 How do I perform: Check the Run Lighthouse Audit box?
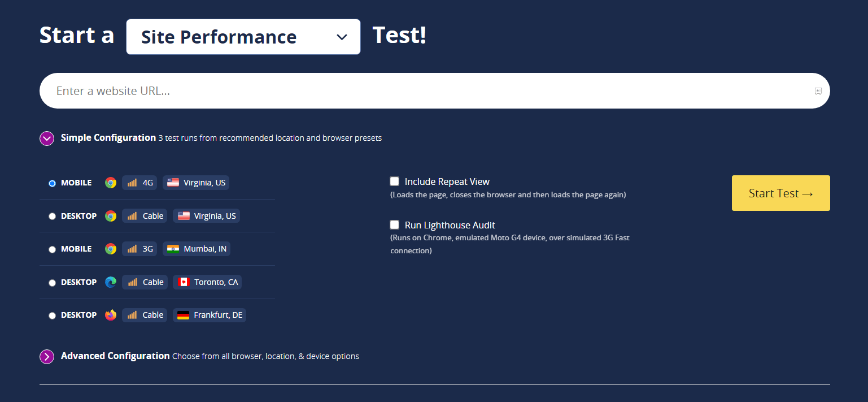coord(395,225)
